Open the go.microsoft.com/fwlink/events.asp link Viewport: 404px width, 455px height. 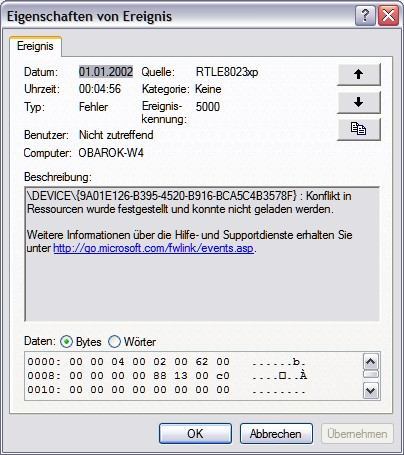click(x=153, y=248)
